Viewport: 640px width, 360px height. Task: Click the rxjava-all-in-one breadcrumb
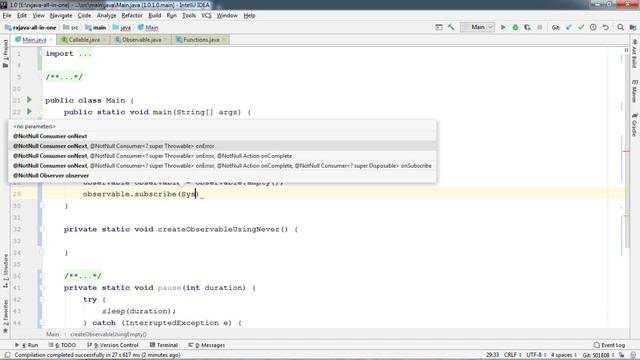[x=31, y=27]
